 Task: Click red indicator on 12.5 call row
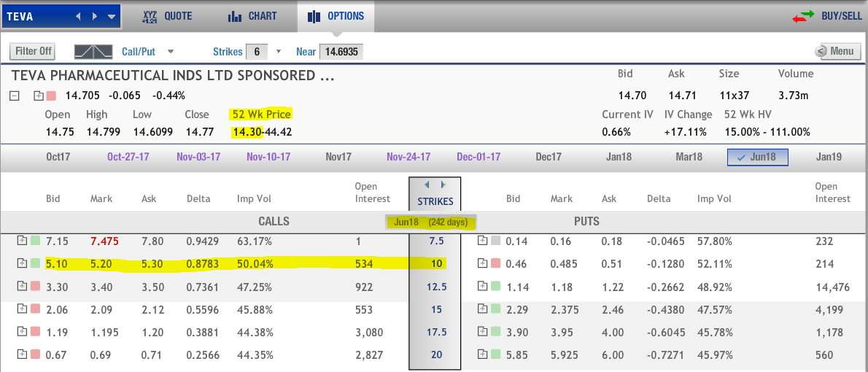[36, 286]
